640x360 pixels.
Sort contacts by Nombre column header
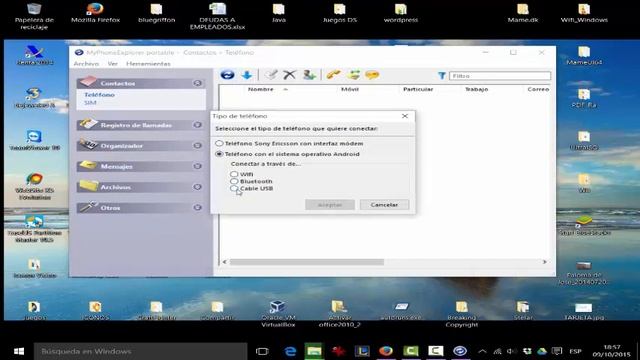tap(261, 89)
